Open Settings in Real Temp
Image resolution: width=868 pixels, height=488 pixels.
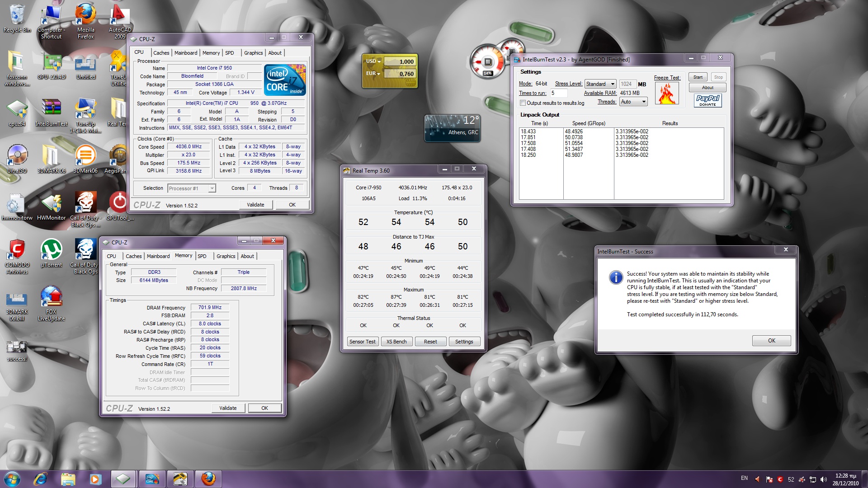tap(464, 342)
